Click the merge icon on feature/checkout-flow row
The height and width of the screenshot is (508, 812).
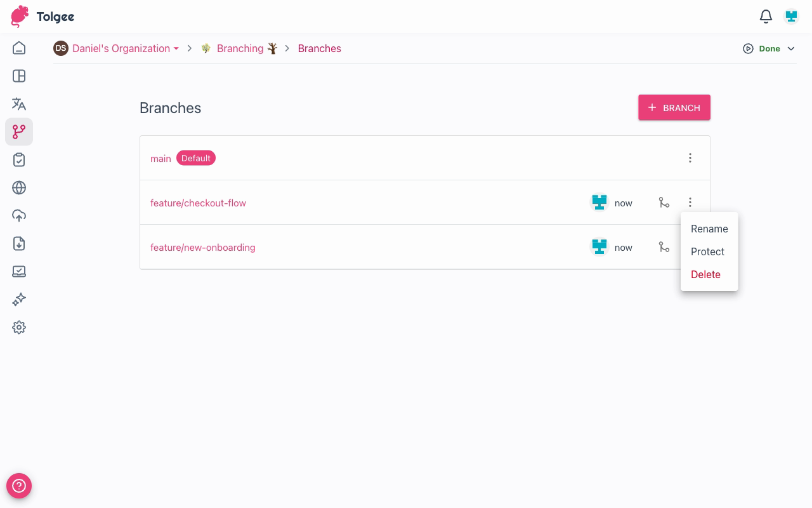coord(664,203)
